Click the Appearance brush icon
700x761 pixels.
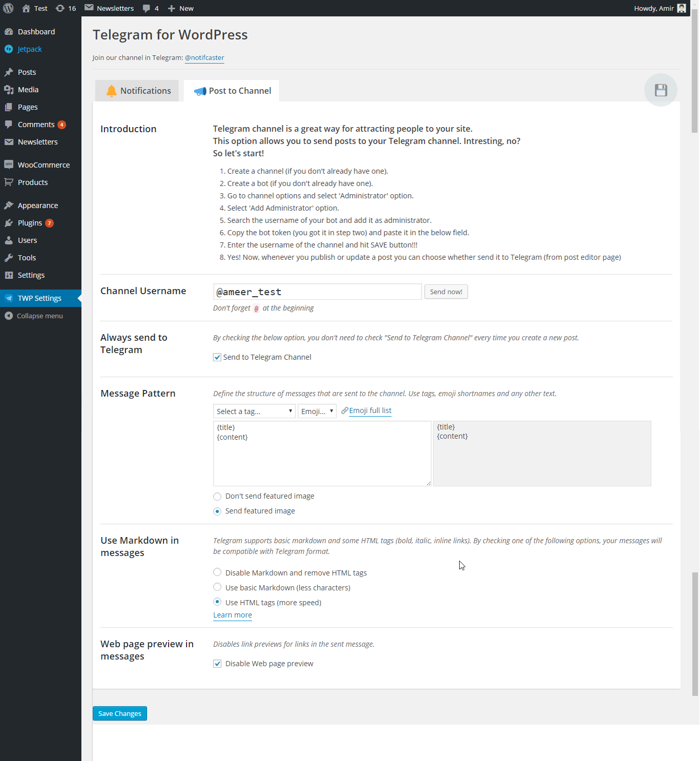[x=9, y=205]
